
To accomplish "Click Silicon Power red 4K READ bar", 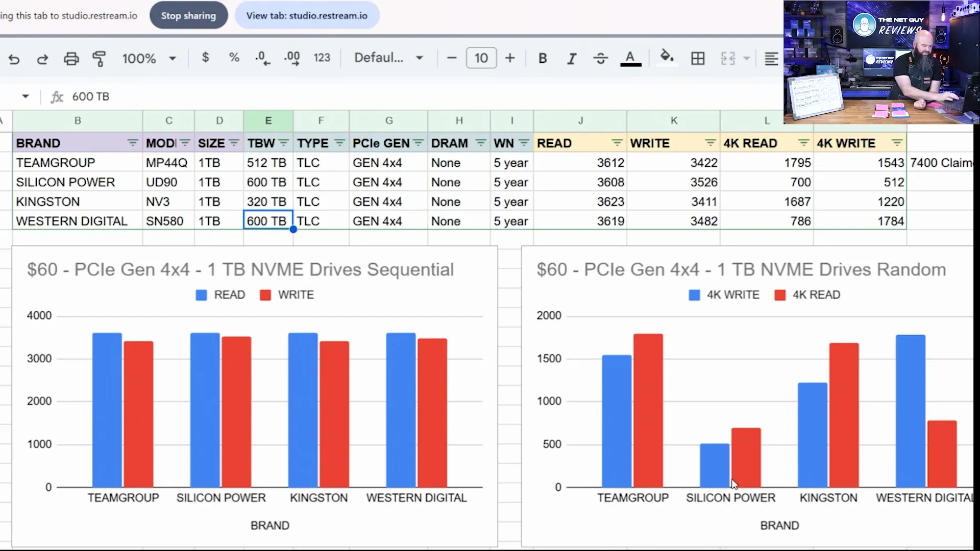I will (x=746, y=458).
